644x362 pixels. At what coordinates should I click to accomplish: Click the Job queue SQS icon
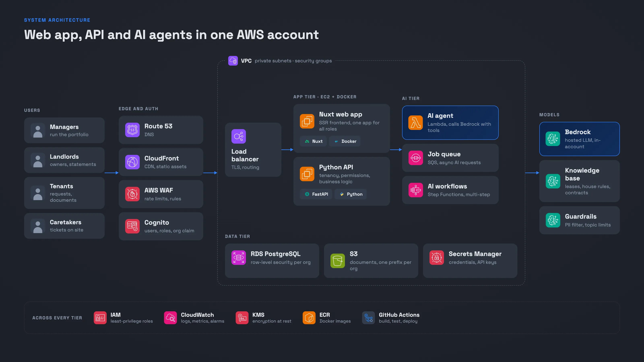tap(416, 158)
